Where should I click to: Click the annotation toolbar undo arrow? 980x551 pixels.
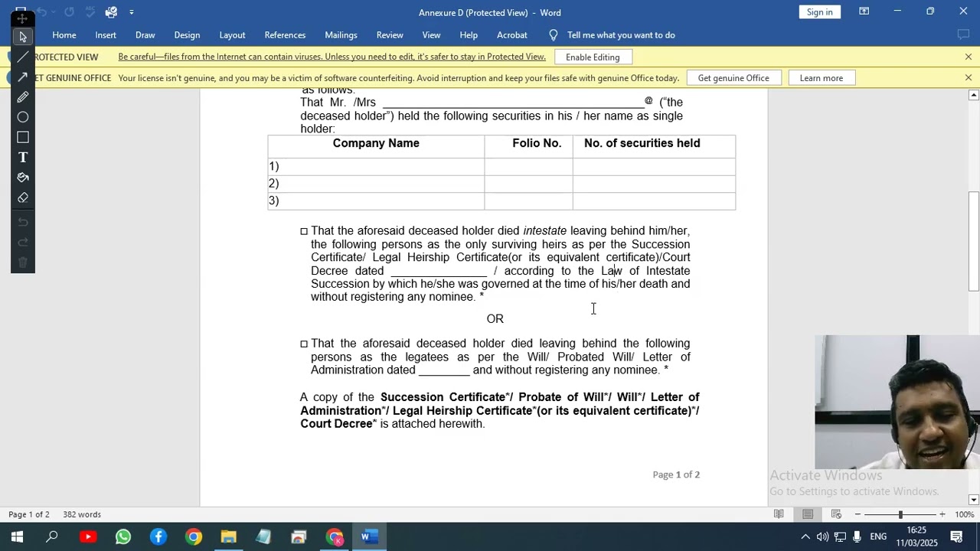click(23, 222)
